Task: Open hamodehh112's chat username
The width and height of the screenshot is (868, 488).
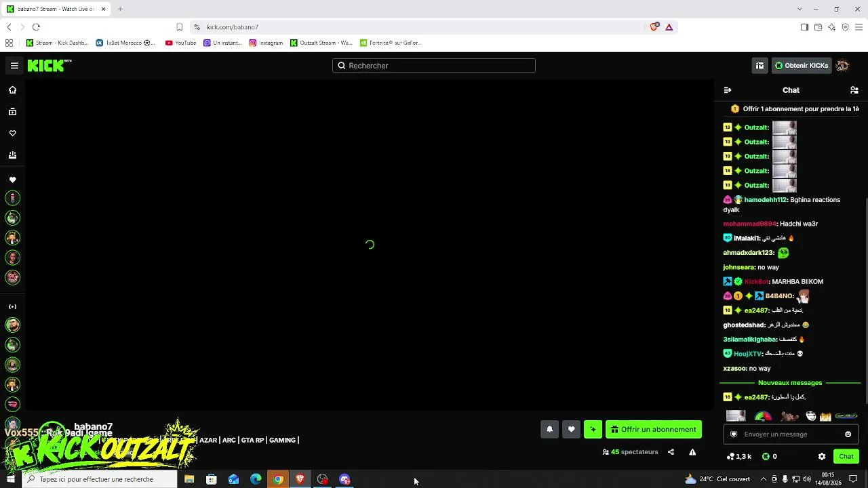Action: (766, 200)
